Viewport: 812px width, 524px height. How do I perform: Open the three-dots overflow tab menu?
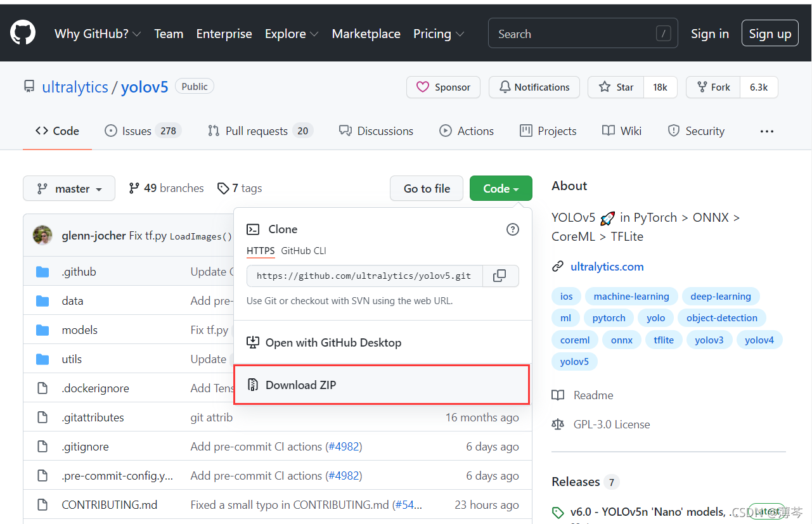[x=767, y=131]
